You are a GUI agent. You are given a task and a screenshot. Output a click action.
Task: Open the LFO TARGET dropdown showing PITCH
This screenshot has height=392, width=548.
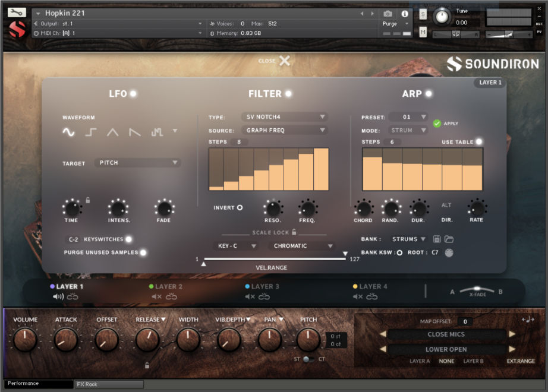137,162
